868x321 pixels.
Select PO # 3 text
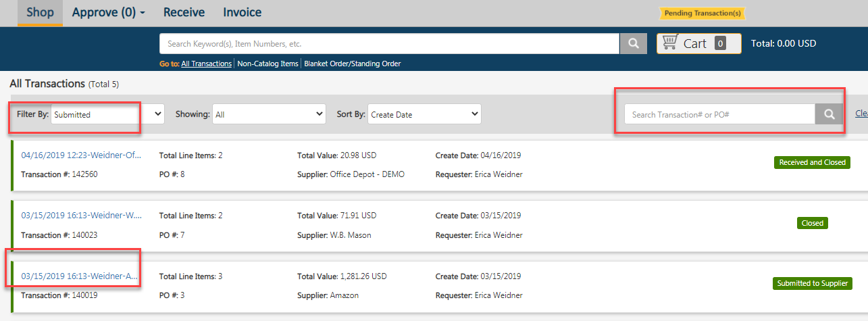coord(172,295)
